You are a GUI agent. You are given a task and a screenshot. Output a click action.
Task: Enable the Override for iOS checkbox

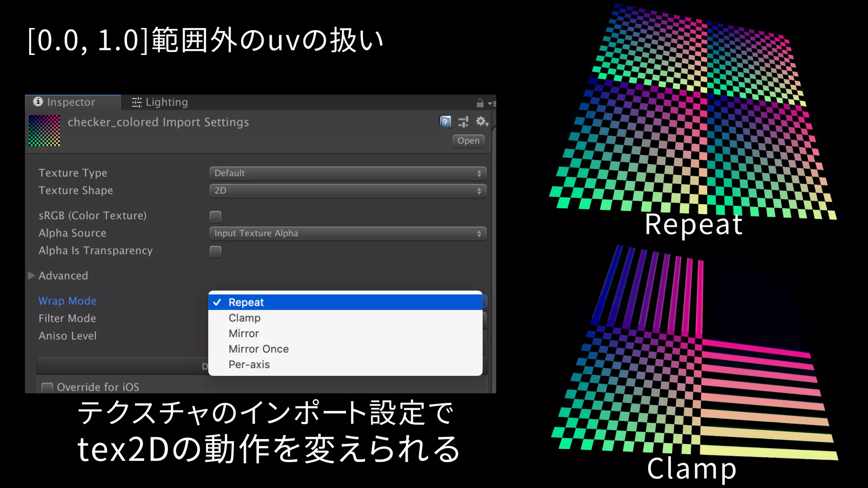pos(47,388)
